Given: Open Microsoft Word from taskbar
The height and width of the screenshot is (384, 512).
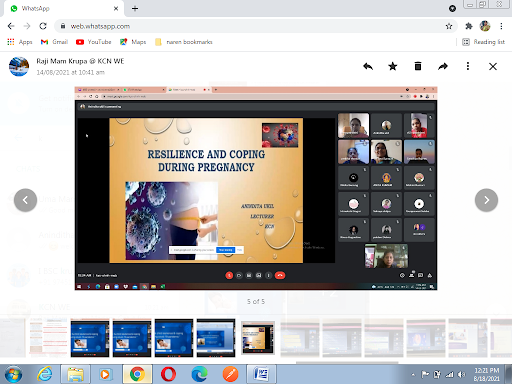Looking at the screenshot, I should tap(261, 374).
